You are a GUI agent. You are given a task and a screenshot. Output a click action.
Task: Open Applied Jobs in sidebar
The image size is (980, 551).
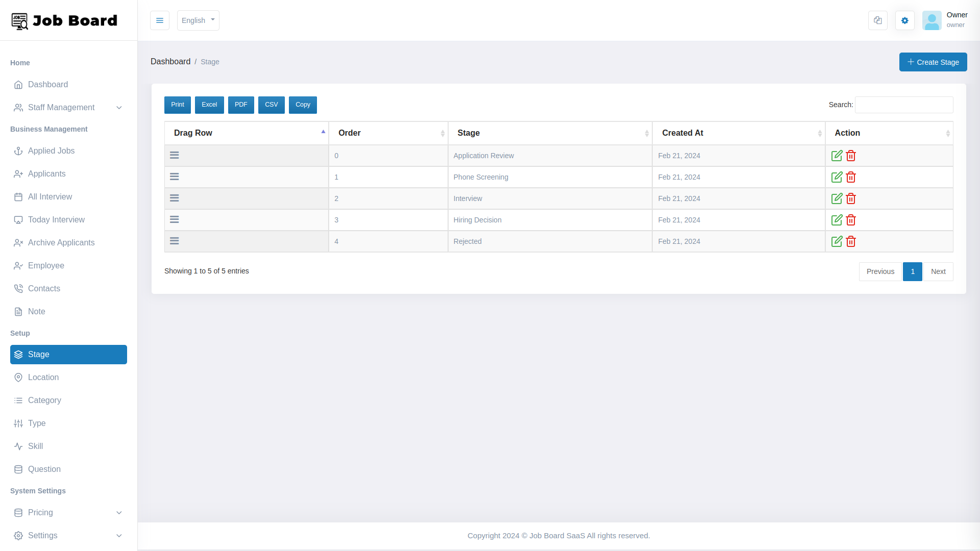51,151
